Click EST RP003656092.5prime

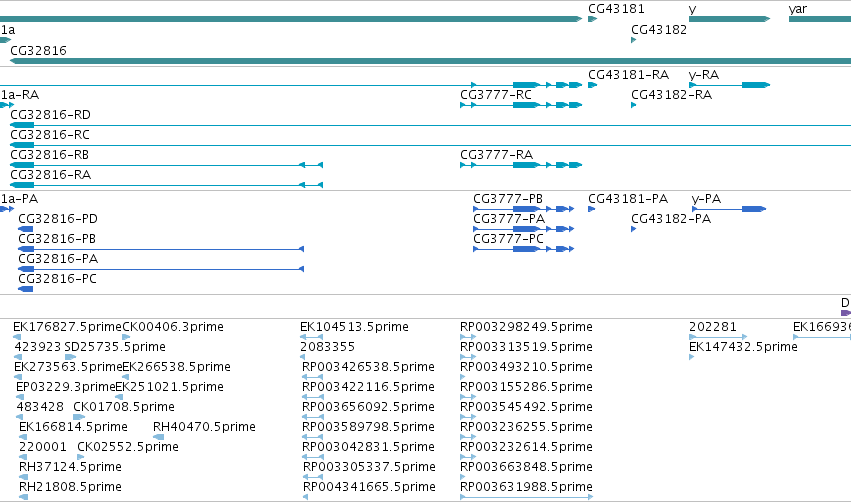coord(368,407)
